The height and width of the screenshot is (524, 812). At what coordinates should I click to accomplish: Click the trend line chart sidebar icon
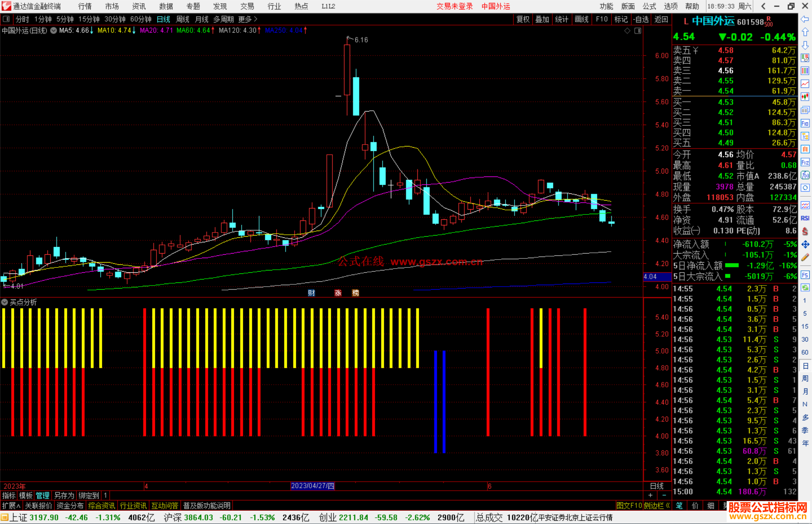(805, 84)
